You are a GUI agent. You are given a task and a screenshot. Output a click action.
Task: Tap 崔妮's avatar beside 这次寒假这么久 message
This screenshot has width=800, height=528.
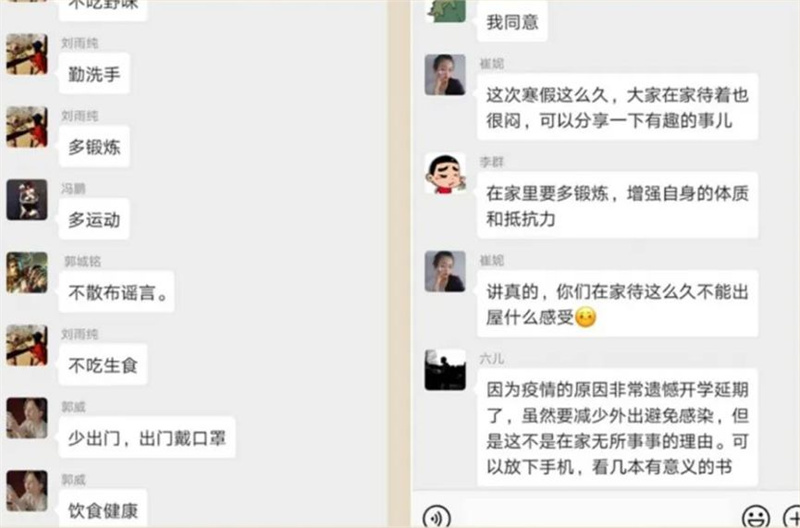point(445,75)
